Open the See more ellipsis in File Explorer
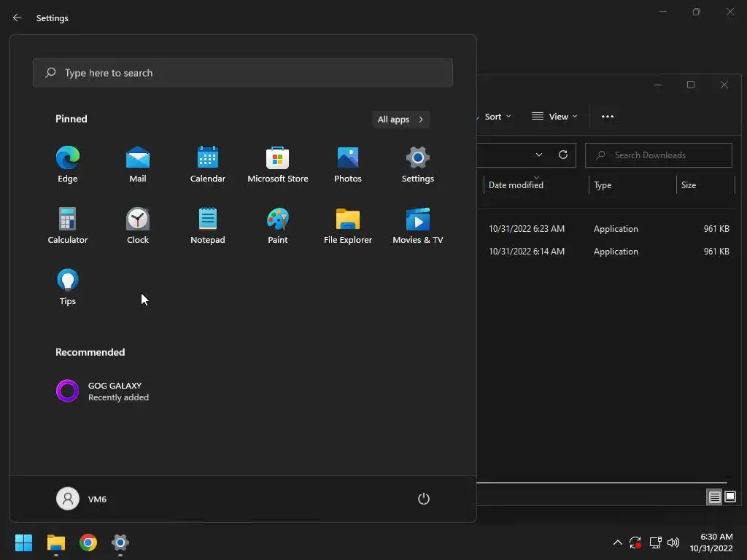Image resolution: width=747 pixels, height=560 pixels. (x=608, y=117)
